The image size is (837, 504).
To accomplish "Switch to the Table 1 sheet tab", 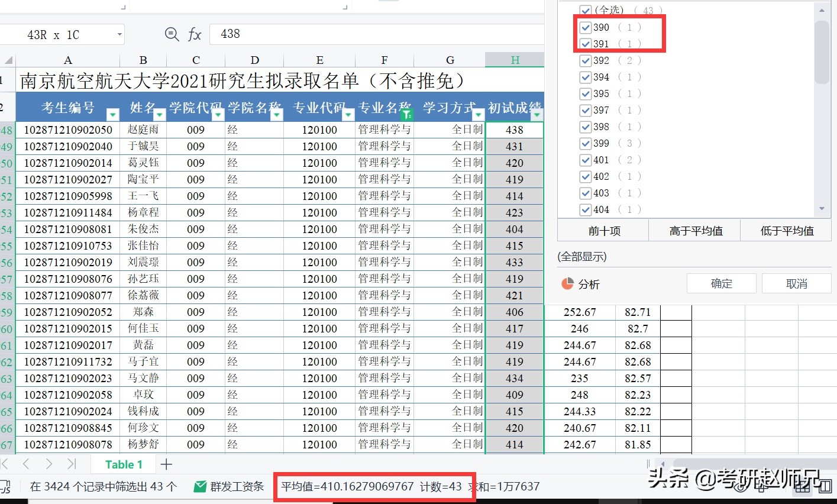I will coord(122,464).
